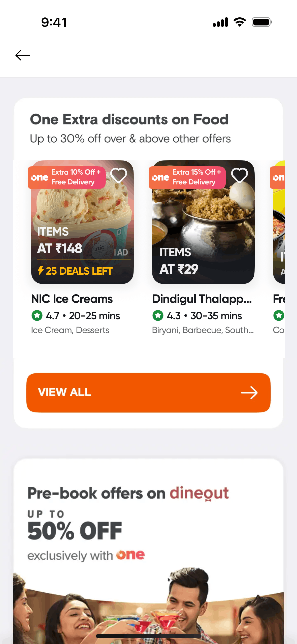297x644 pixels.
Task: Favorite NIC Ice Creams with heart icon
Action: pyautogui.click(x=119, y=175)
